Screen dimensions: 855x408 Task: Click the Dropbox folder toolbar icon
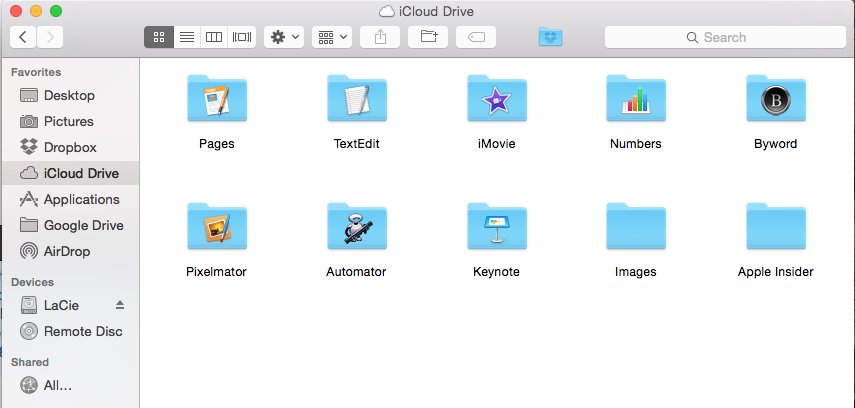(550, 37)
